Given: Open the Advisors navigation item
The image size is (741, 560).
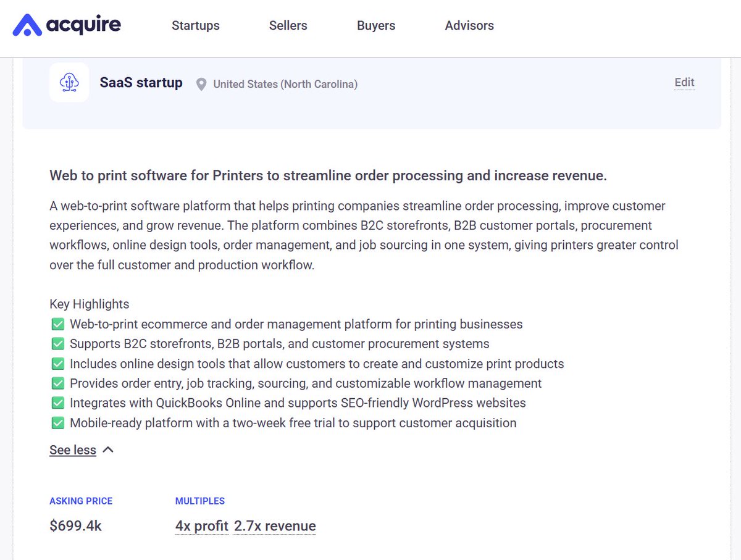Looking at the screenshot, I should [x=469, y=25].
